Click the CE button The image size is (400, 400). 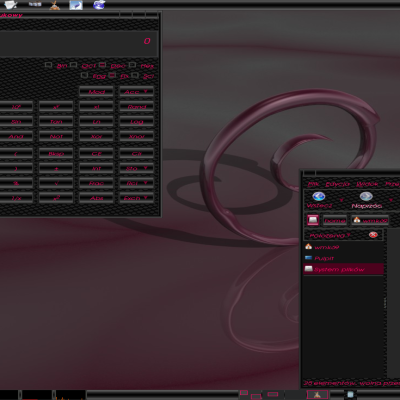pos(96,154)
